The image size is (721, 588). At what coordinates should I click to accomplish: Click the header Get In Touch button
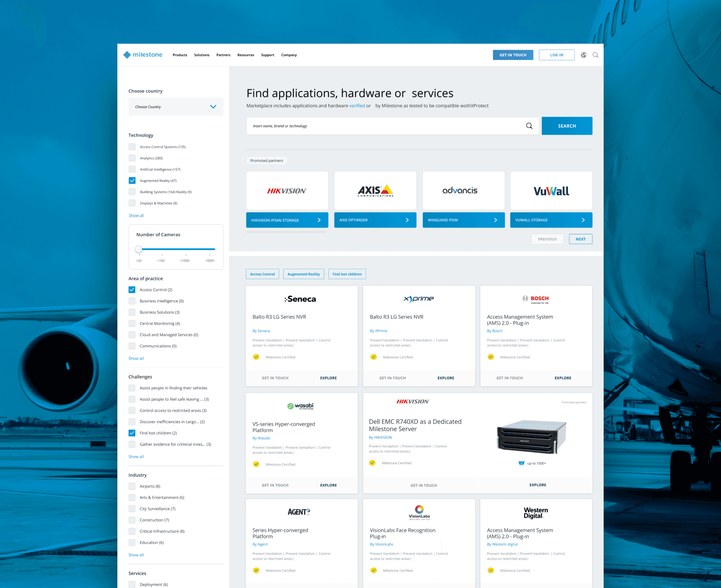[x=513, y=55]
